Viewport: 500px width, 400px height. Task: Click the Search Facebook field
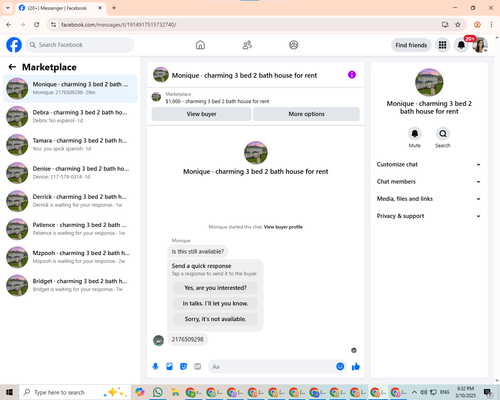click(80, 45)
